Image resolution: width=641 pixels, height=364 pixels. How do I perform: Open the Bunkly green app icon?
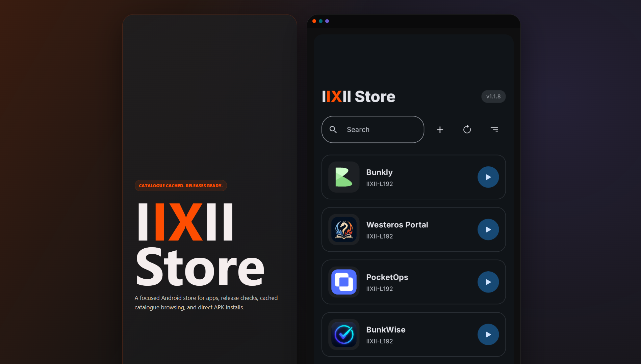(x=344, y=177)
